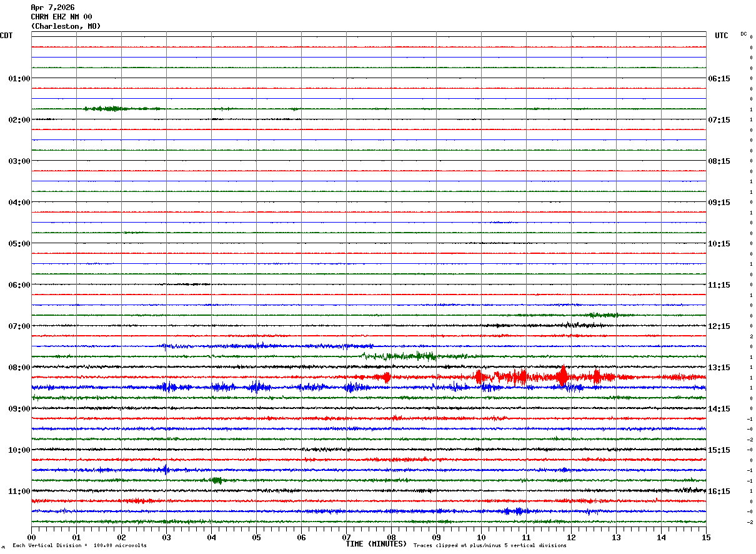
Task: Click the 16:15 UTC time label
Action: click(719, 491)
